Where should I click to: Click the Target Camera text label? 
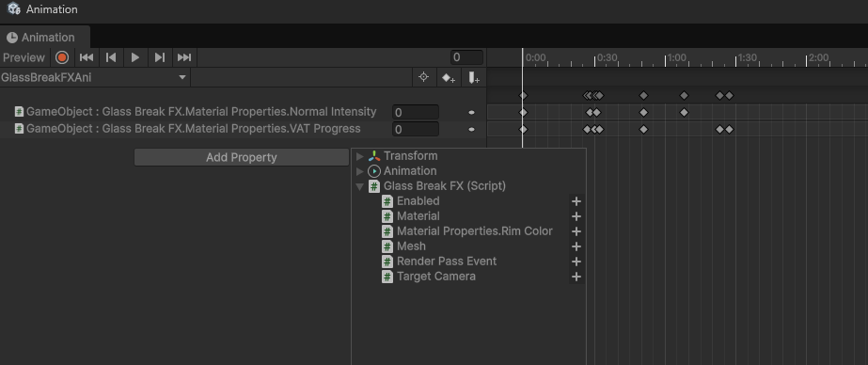pyautogui.click(x=436, y=276)
